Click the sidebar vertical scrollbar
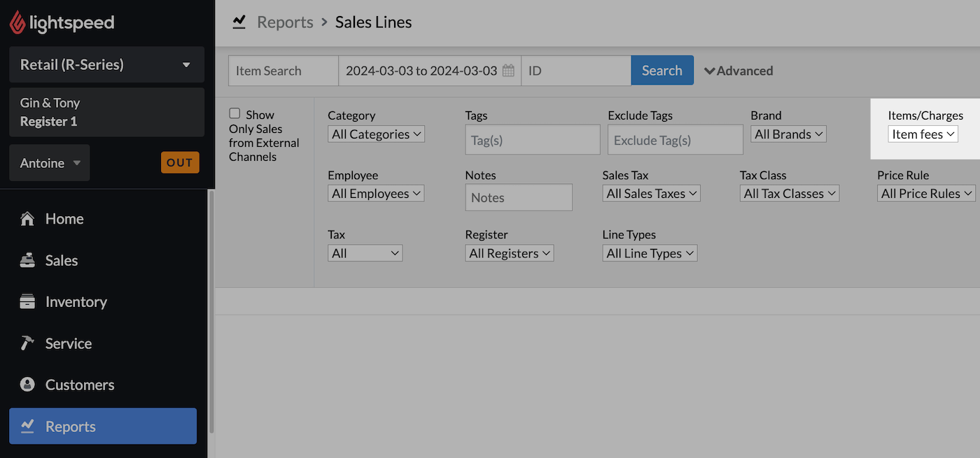The image size is (980, 458). [211, 315]
